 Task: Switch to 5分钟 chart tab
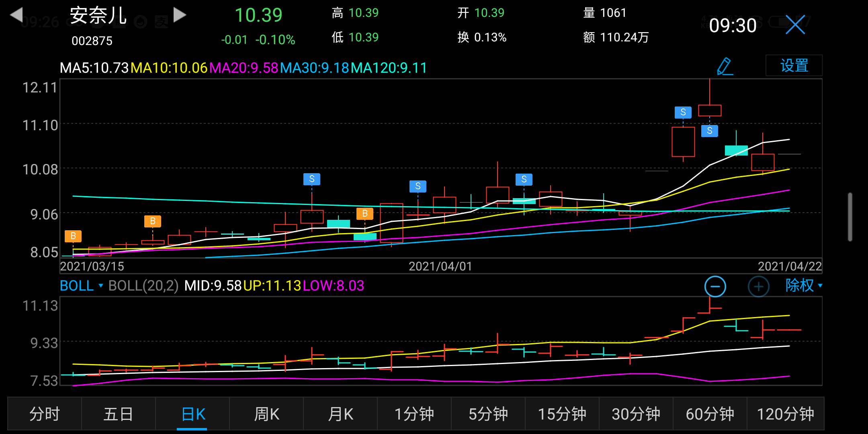click(488, 414)
